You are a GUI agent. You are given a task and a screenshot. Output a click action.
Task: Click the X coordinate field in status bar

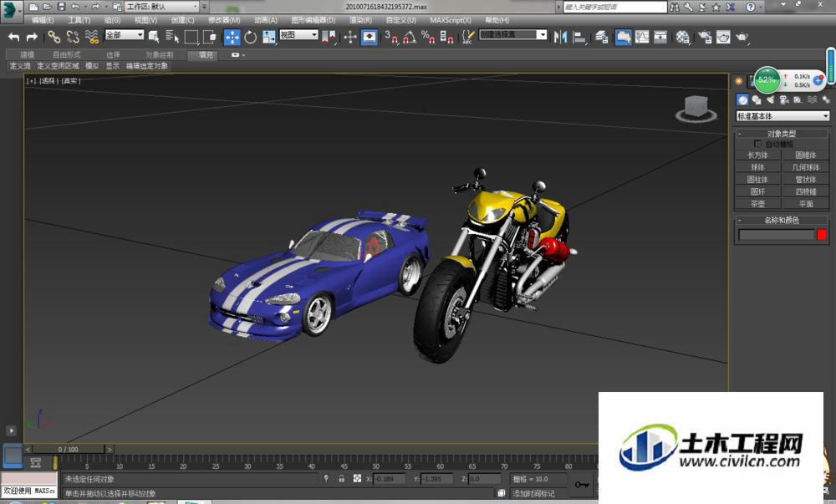[x=390, y=478]
